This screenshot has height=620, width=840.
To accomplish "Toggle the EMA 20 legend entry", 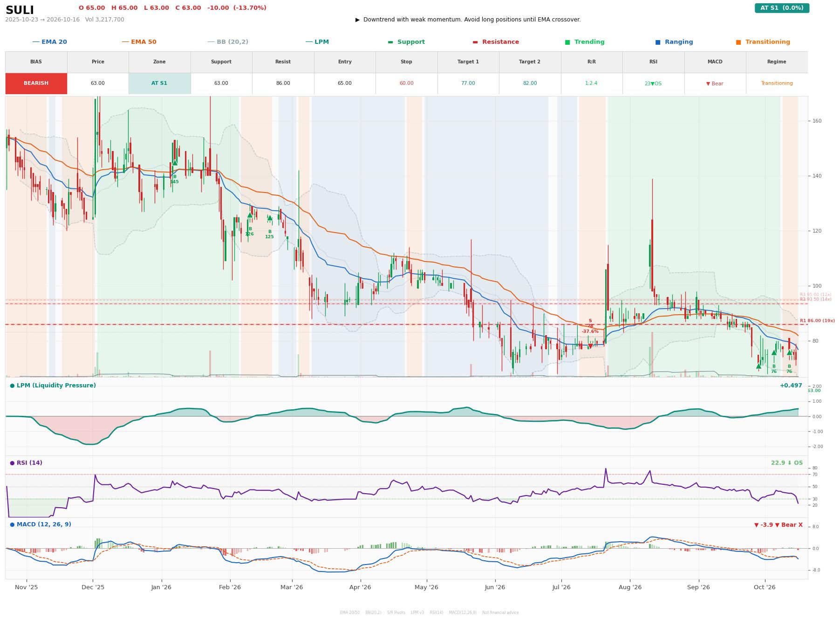I will [x=50, y=42].
